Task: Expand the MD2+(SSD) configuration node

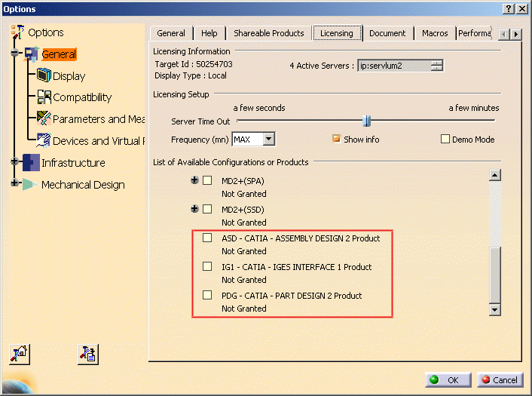Action: [195, 209]
